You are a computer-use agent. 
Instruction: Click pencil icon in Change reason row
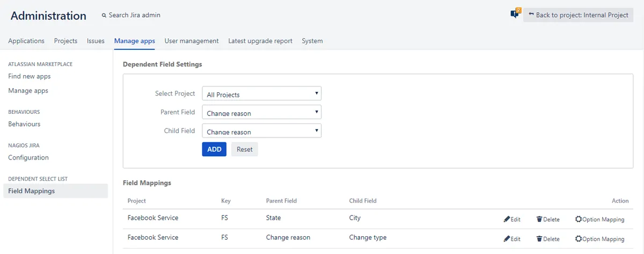[x=507, y=239]
